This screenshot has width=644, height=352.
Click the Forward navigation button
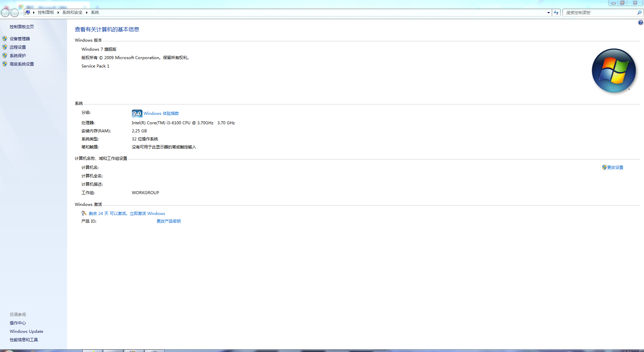click(14, 13)
